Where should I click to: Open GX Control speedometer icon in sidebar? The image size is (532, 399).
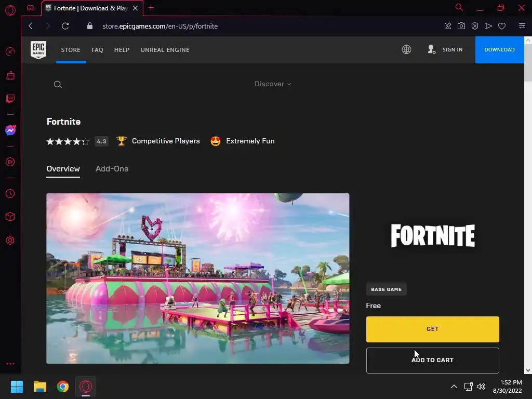(x=10, y=52)
